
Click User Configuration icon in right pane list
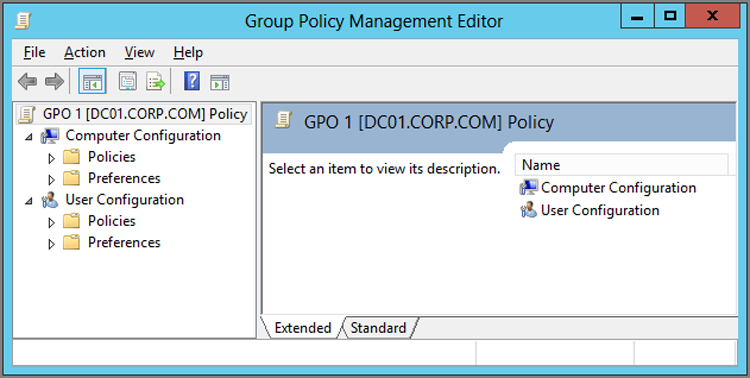529,210
